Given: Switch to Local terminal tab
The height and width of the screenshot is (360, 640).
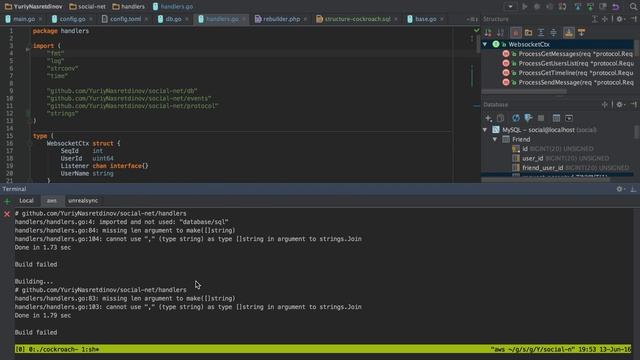Looking at the screenshot, I should (27, 201).
